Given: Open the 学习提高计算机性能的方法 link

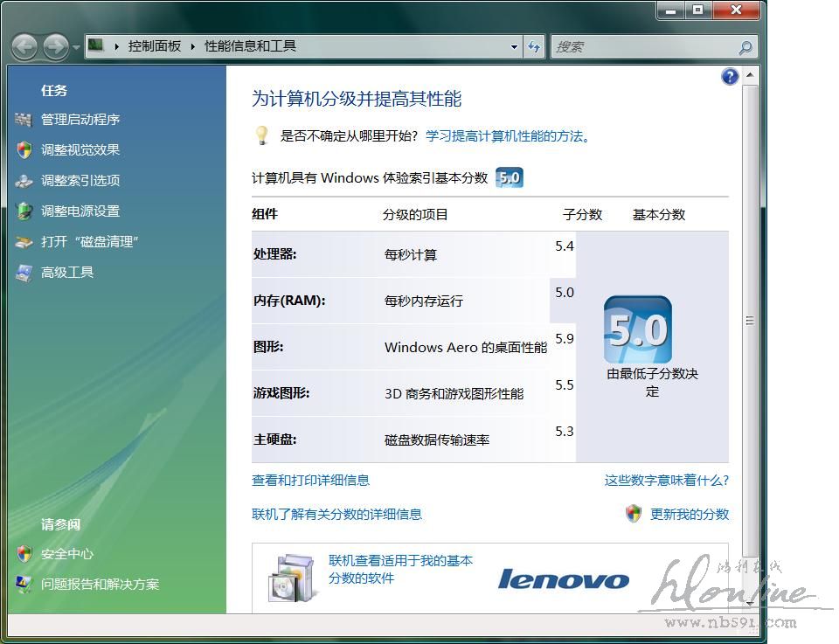Looking at the screenshot, I should [504, 136].
